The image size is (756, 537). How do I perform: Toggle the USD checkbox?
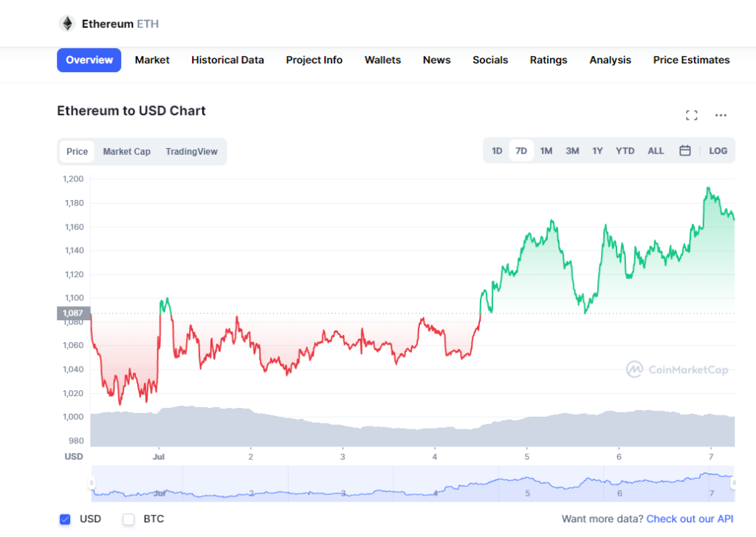click(65, 519)
